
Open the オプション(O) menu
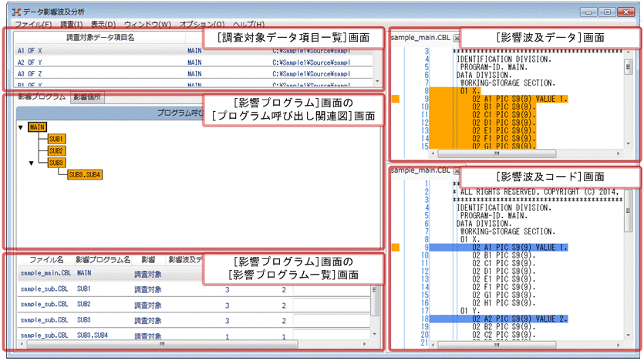click(202, 24)
